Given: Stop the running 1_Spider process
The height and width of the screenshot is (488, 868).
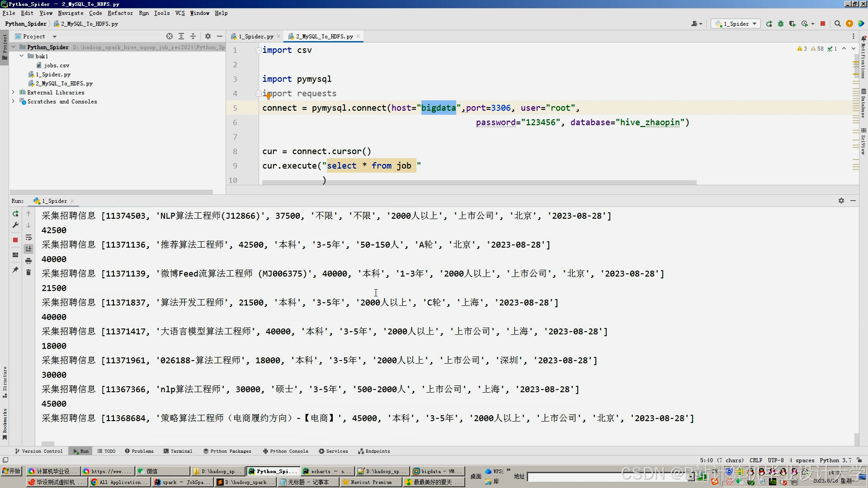Looking at the screenshot, I should click(15, 240).
